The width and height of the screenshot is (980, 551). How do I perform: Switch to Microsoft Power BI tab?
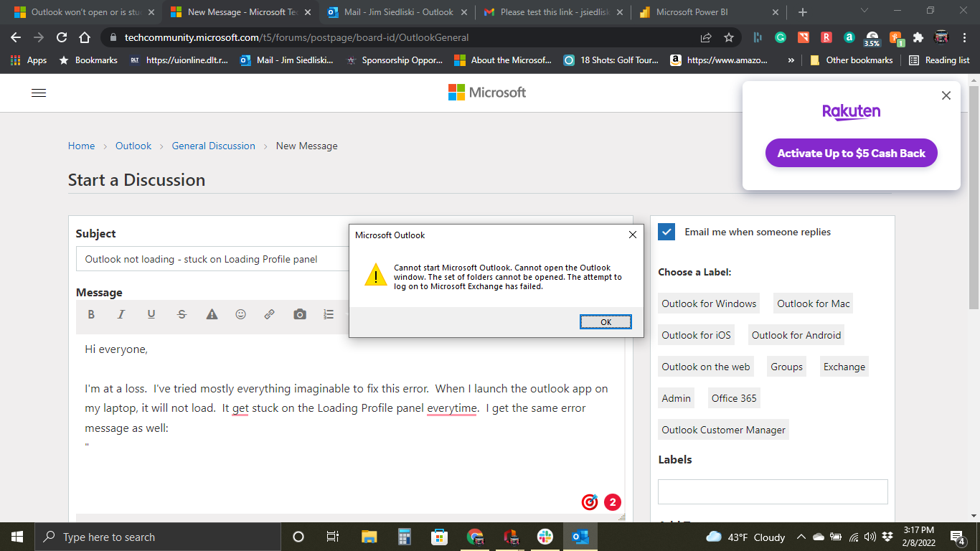pyautogui.click(x=707, y=12)
